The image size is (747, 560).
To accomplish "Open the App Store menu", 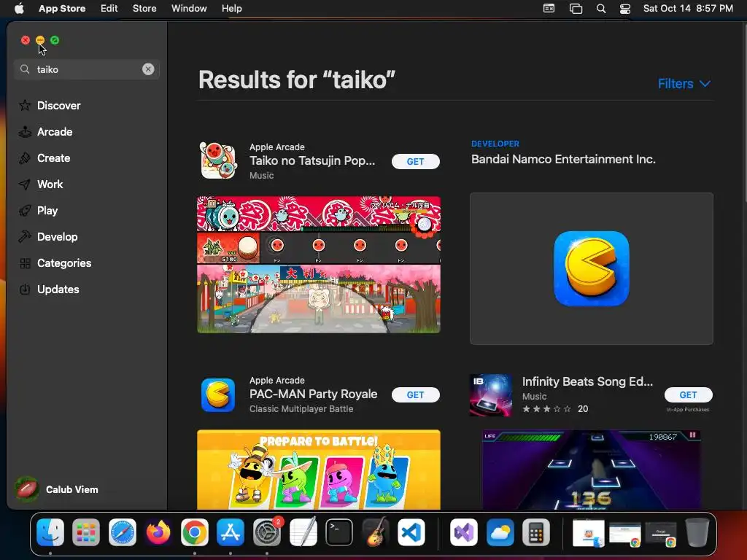I will [x=62, y=9].
